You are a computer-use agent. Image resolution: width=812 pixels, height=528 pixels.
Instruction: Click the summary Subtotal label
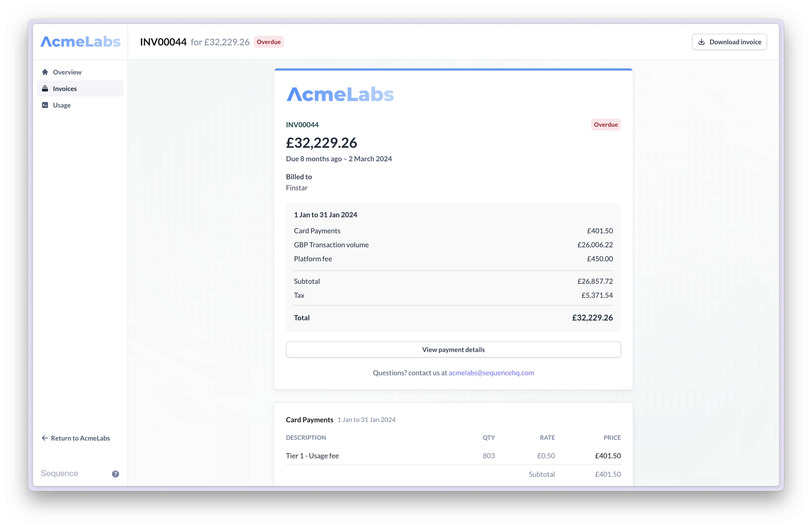pos(307,281)
